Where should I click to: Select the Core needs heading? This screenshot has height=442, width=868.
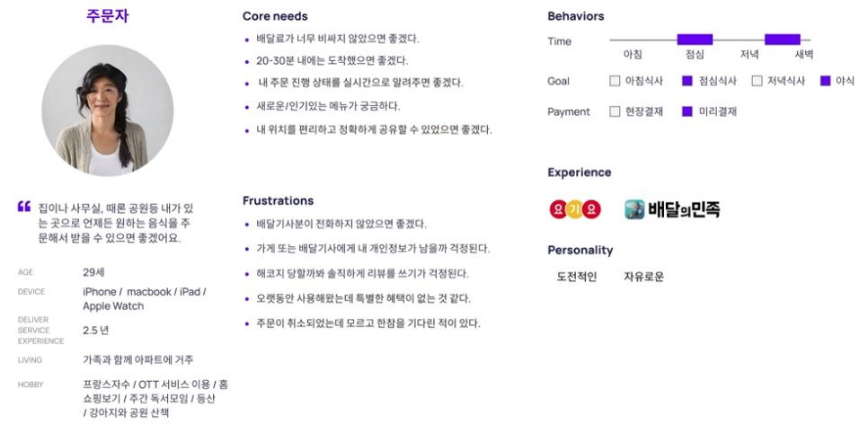point(275,16)
